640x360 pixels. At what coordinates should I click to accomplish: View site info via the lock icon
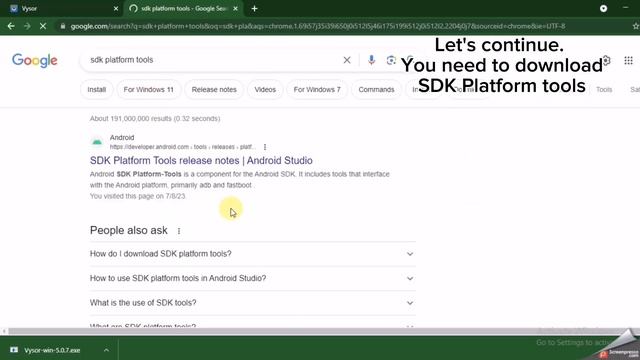(x=62, y=26)
